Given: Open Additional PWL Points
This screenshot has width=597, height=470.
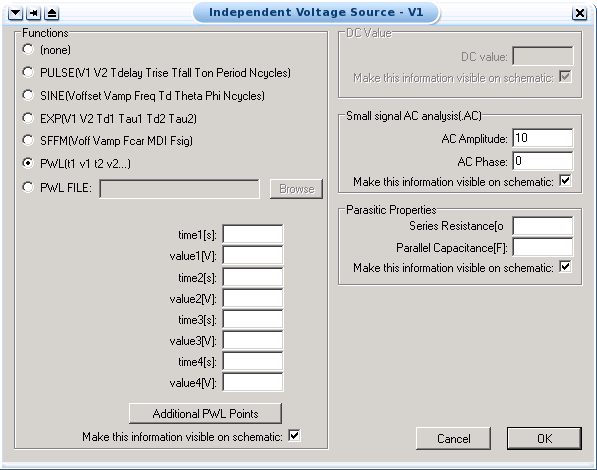Looking at the screenshot, I should point(206,413).
